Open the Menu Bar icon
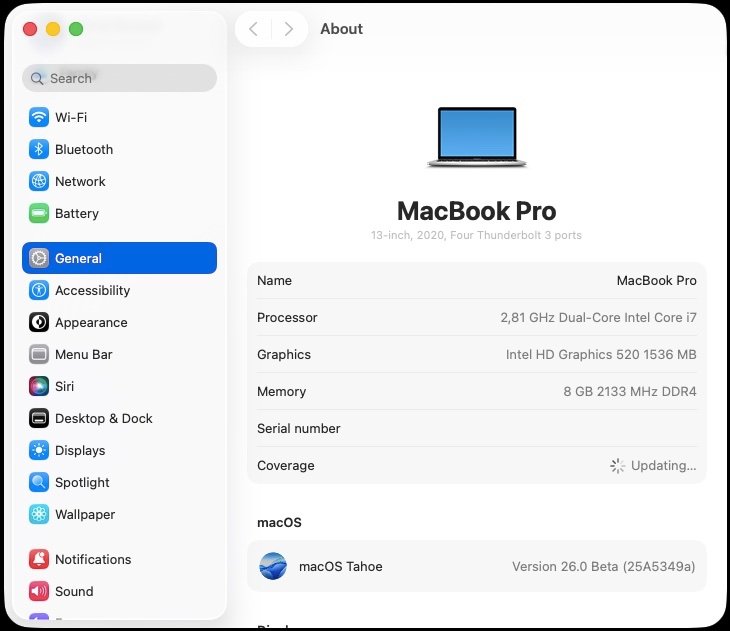This screenshot has height=631, width=730. click(39, 354)
